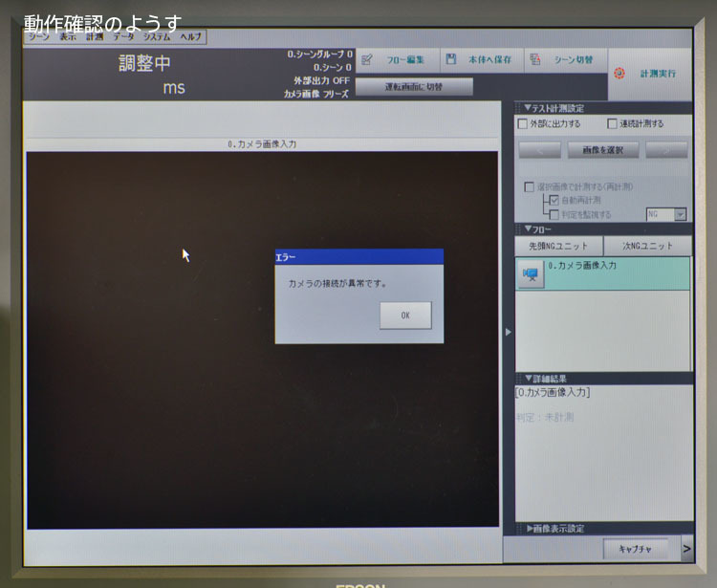Open the システム menu
Viewport: 717px width, 588px height.
click(157, 37)
